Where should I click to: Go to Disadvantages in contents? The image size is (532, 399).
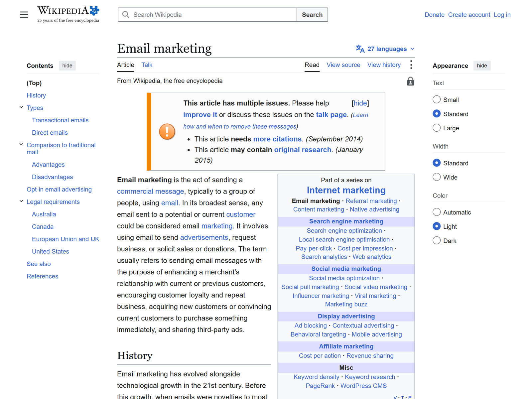point(53,177)
